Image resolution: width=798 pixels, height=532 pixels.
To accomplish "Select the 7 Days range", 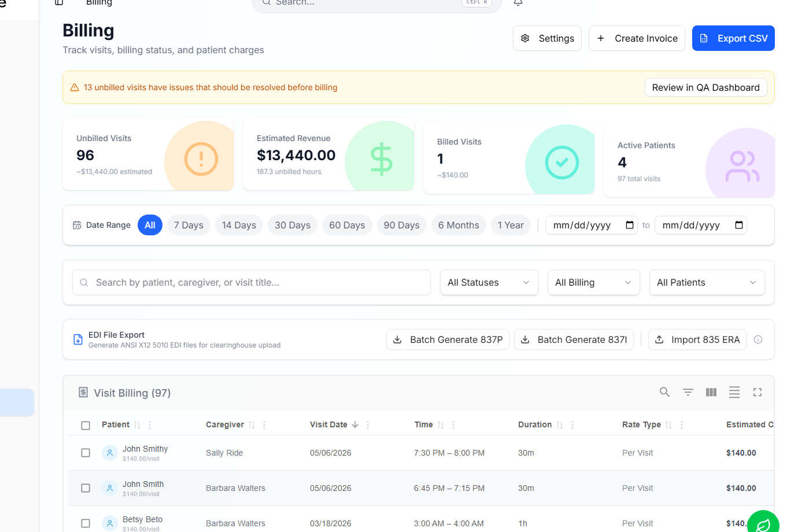I will 189,225.
